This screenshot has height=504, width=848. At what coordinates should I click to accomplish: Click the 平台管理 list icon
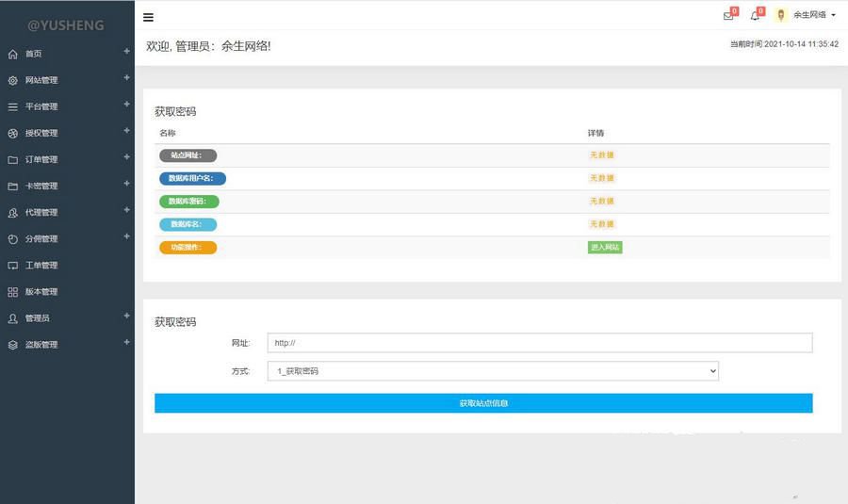tap(13, 107)
